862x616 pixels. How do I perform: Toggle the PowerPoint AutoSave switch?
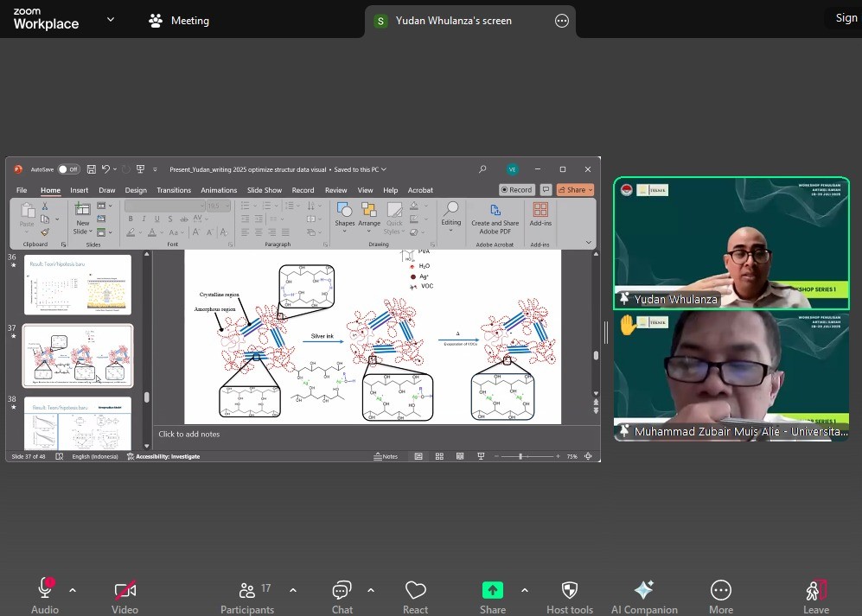coord(68,169)
